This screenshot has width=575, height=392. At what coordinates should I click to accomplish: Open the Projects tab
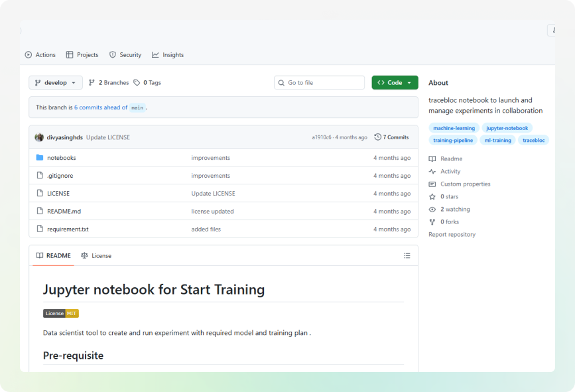82,55
